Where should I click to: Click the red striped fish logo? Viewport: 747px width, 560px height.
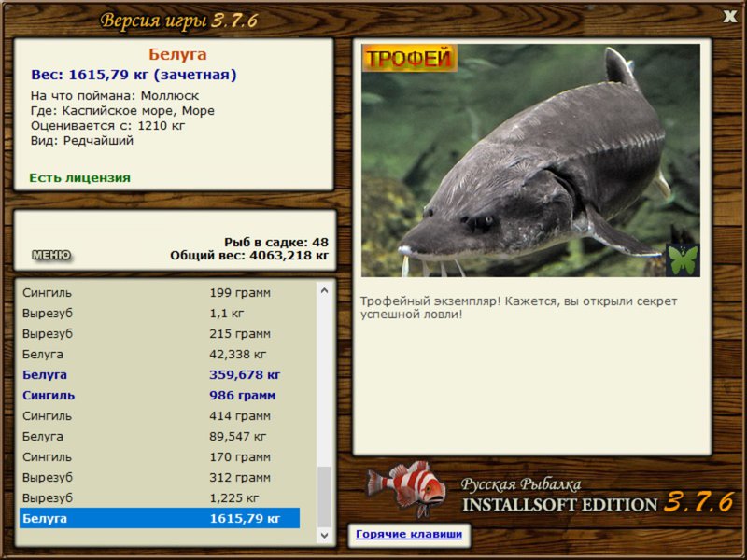(407, 488)
